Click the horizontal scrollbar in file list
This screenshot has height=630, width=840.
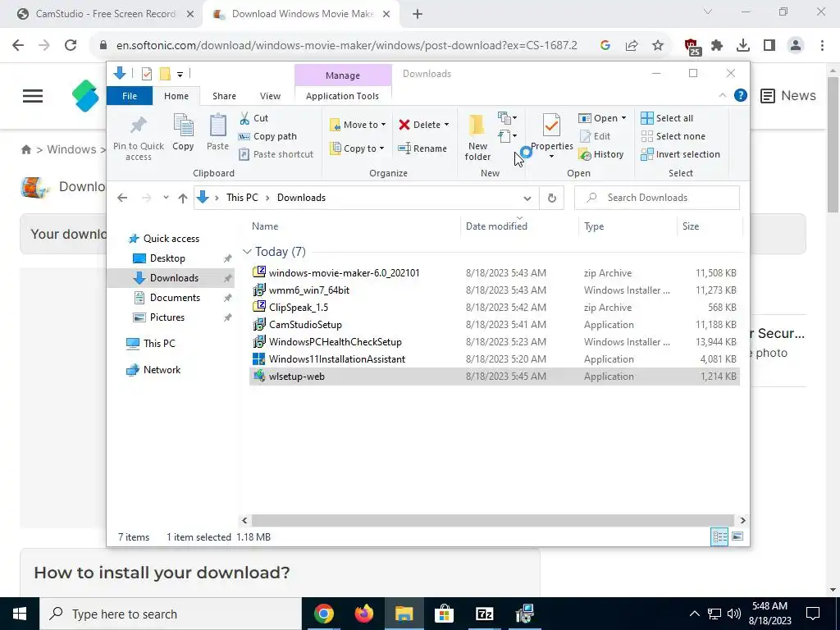(492, 520)
